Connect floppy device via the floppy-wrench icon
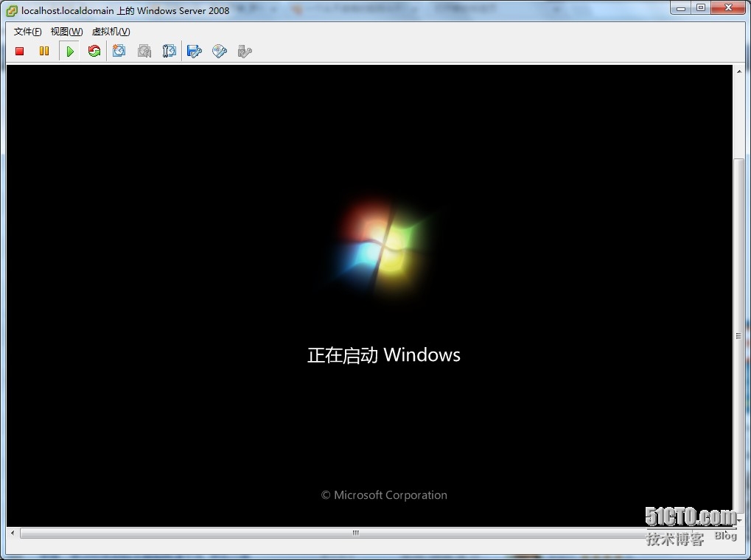 coord(195,52)
